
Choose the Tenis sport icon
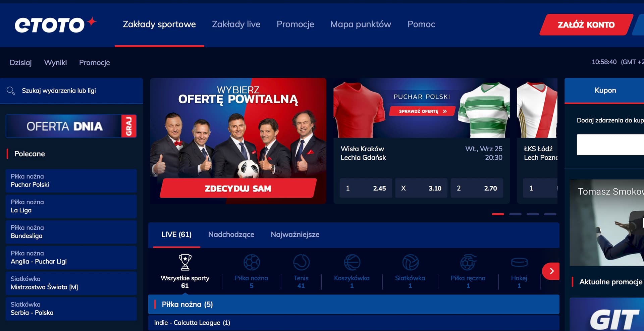[x=301, y=262]
